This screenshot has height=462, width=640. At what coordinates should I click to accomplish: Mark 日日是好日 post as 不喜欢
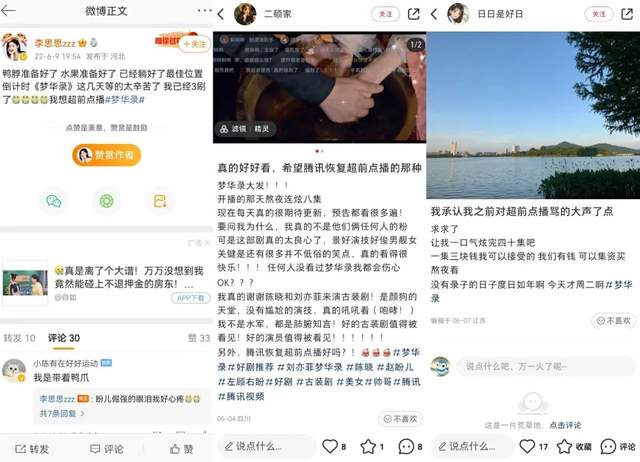coord(614,321)
